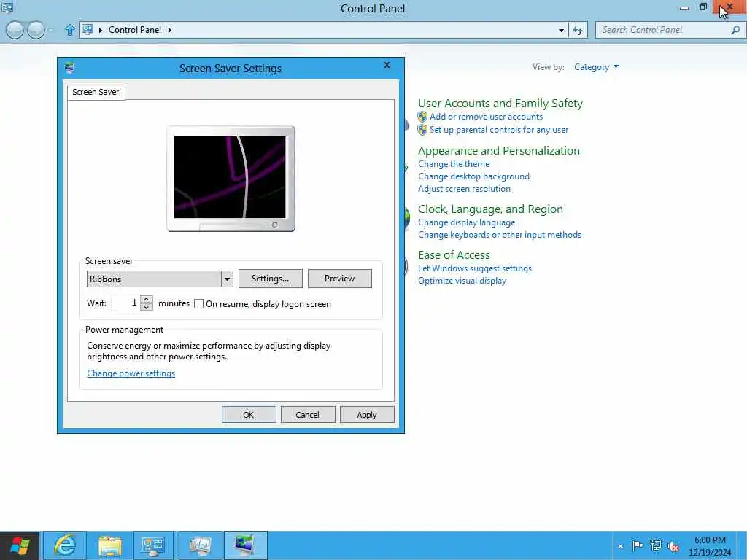Show hidden tray icons arrow
The image size is (747, 560).
tap(620, 546)
